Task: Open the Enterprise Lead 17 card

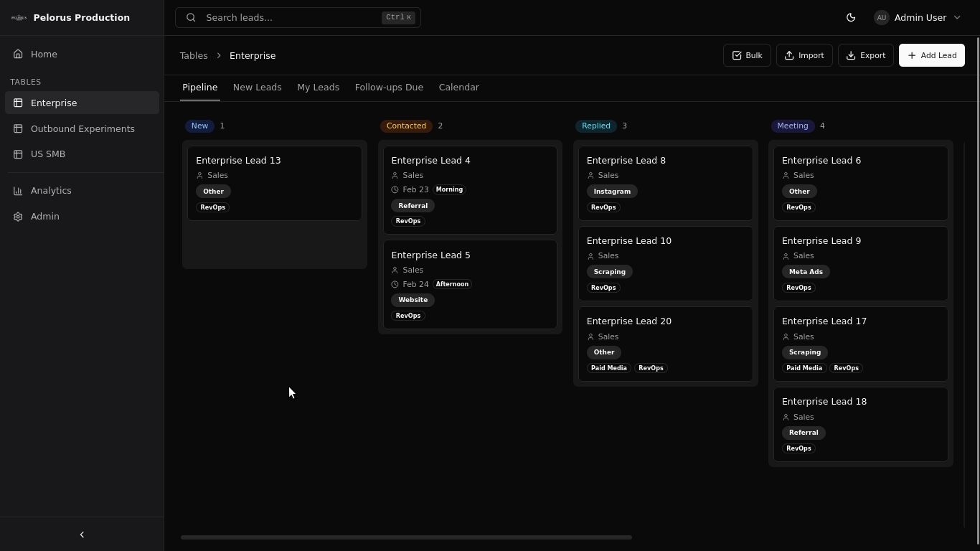Action: (861, 344)
